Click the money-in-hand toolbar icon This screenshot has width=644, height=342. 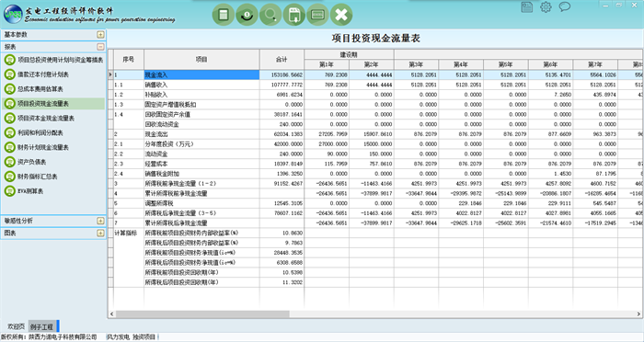coord(247,15)
